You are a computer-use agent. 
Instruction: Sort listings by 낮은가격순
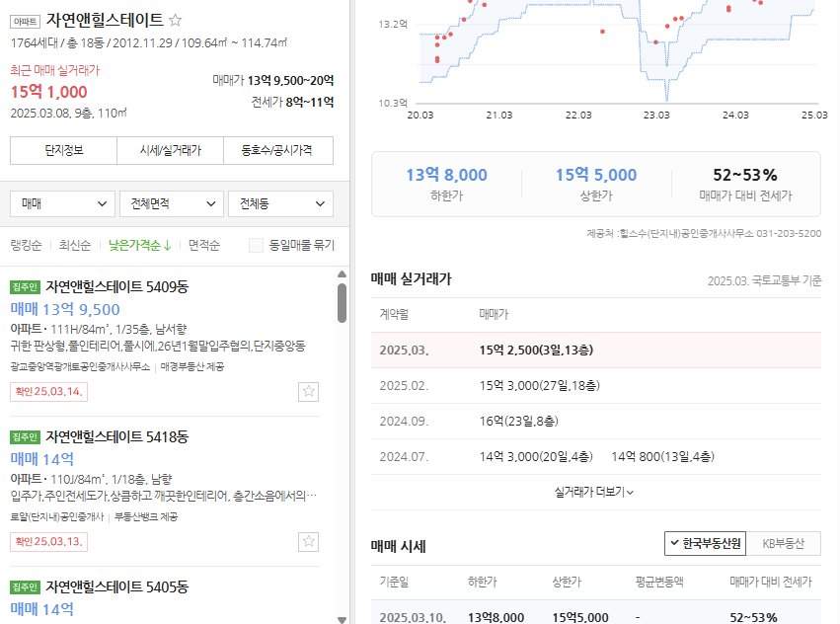139,245
